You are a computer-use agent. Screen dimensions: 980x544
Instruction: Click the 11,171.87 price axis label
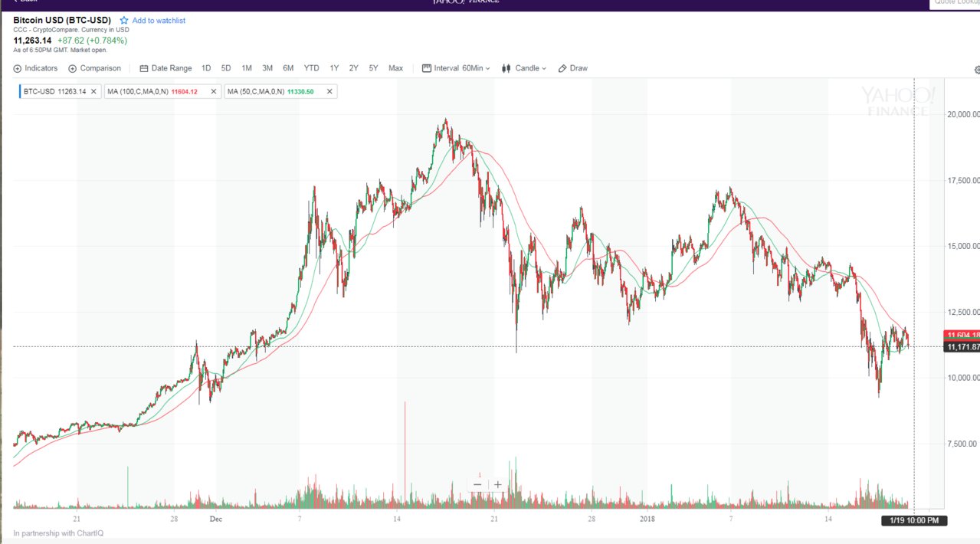pyautogui.click(x=963, y=347)
